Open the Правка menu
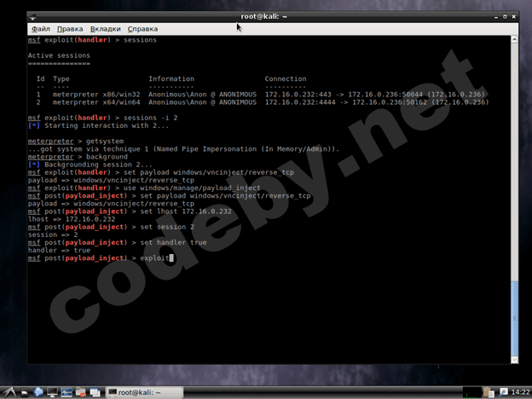The image size is (532, 399). pyautogui.click(x=70, y=29)
